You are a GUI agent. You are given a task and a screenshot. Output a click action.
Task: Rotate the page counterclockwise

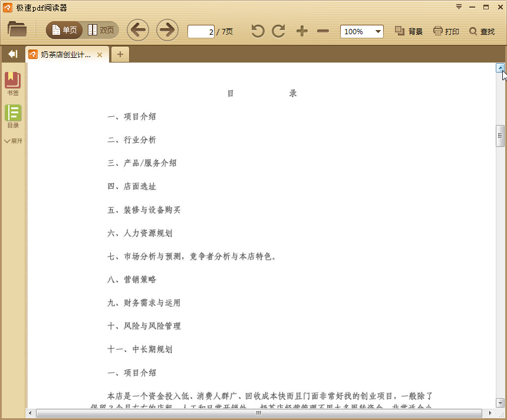click(258, 31)
